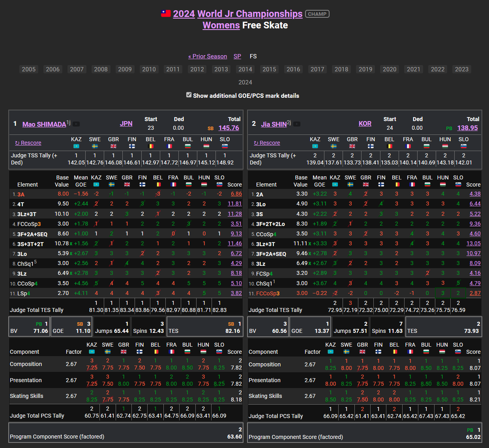Image resolution: width=489 pixels, height=448 pixels.
Task: Click the Womens heading link
Action: [x=221, y=25]
